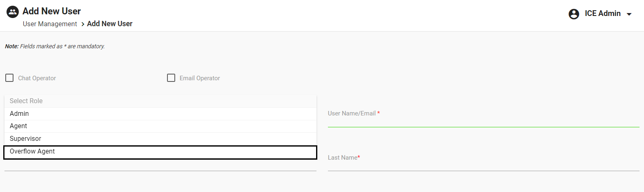This screenshot has width=644, height=192.
Task: Click the ICE Admin username text
Action: click(602, 14)
